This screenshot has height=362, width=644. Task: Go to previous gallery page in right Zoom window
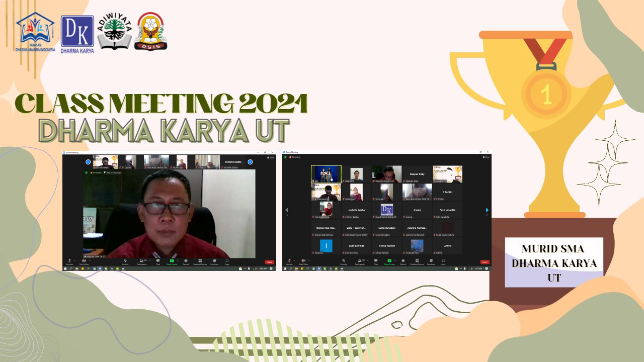[286, 210]
